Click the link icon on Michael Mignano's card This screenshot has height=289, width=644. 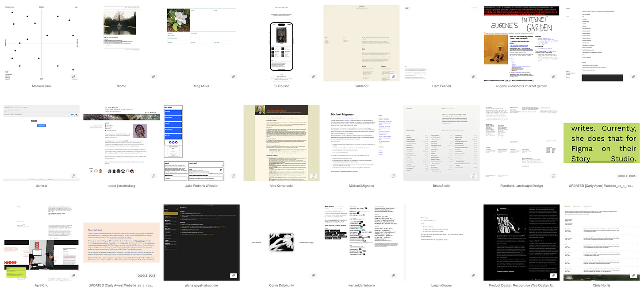point(393,176)
